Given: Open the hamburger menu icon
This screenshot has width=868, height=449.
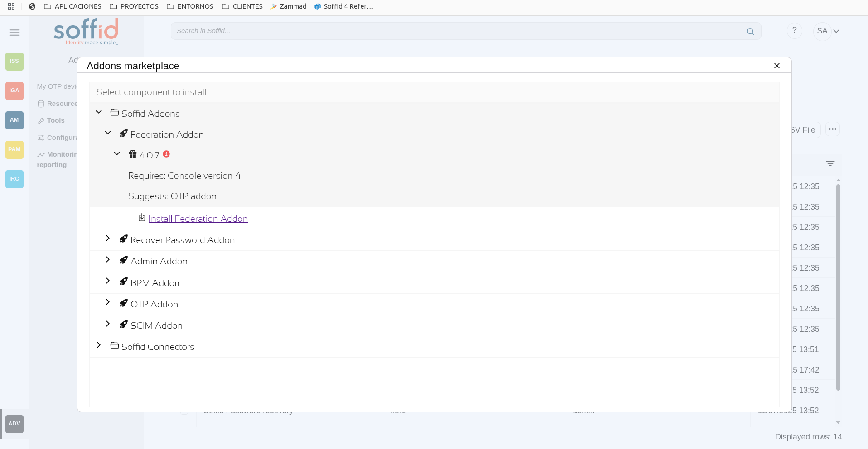Looking at the screenshot, I should point(14,33).
